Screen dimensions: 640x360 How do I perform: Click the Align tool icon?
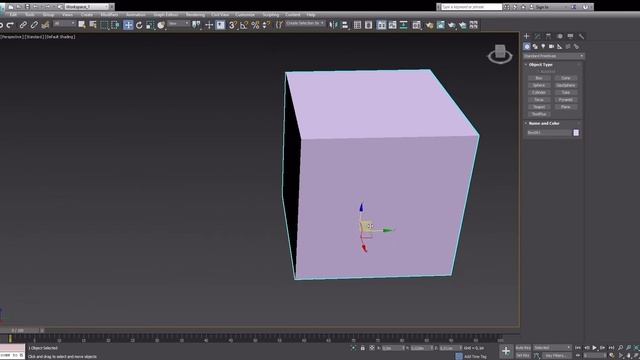pos(345,25)
